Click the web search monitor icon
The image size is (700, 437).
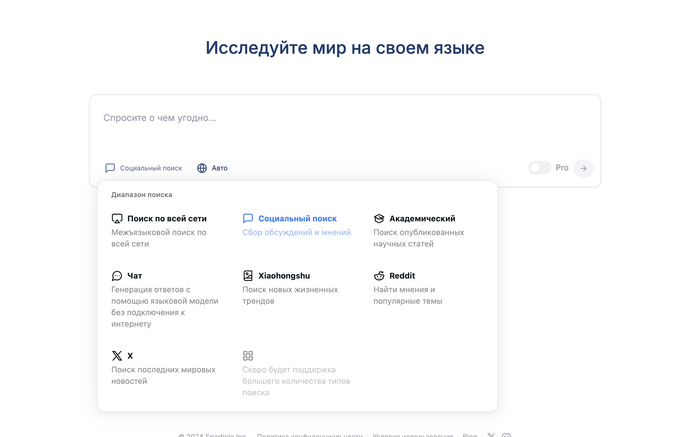click(x=117, y=218)
